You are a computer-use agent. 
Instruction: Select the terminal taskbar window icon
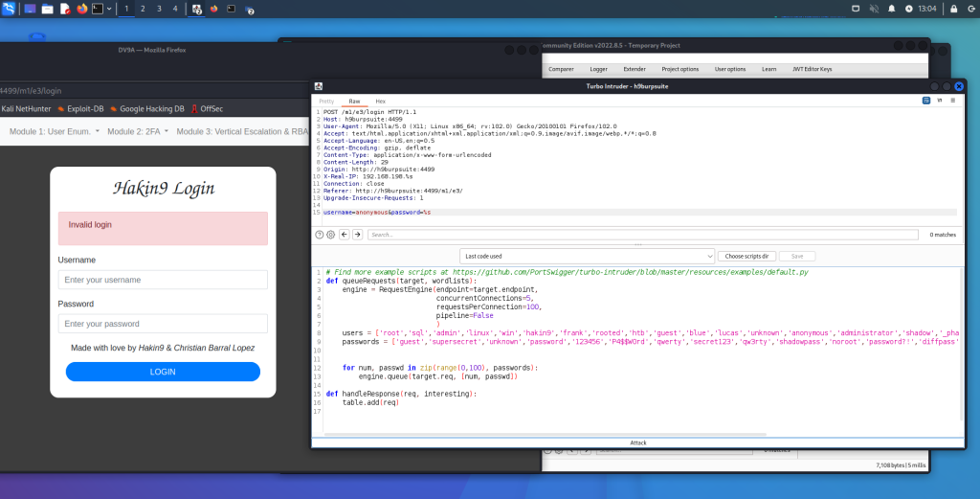point(232,9)
